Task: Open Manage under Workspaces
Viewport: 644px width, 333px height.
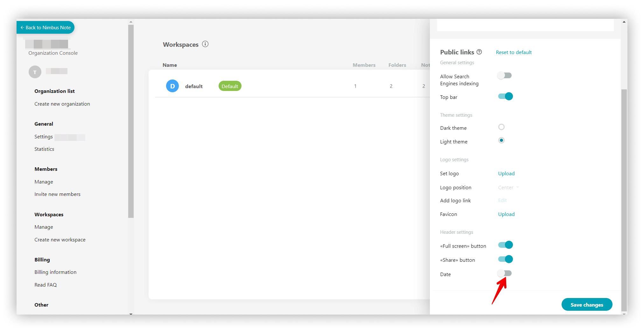Action: pyautogui.click(x=44, y=227)
